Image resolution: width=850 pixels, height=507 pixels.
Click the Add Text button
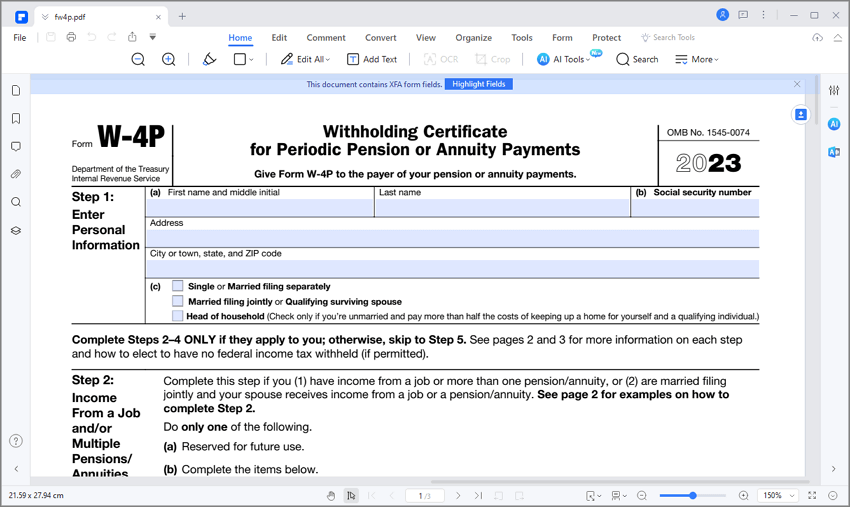[x=372, y=60]
